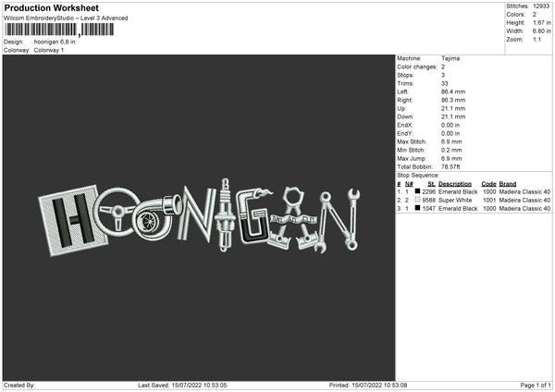The image size is (555, 392).
Task: Click the black swatch in stop row 1
Action: (x=417, y=191)
